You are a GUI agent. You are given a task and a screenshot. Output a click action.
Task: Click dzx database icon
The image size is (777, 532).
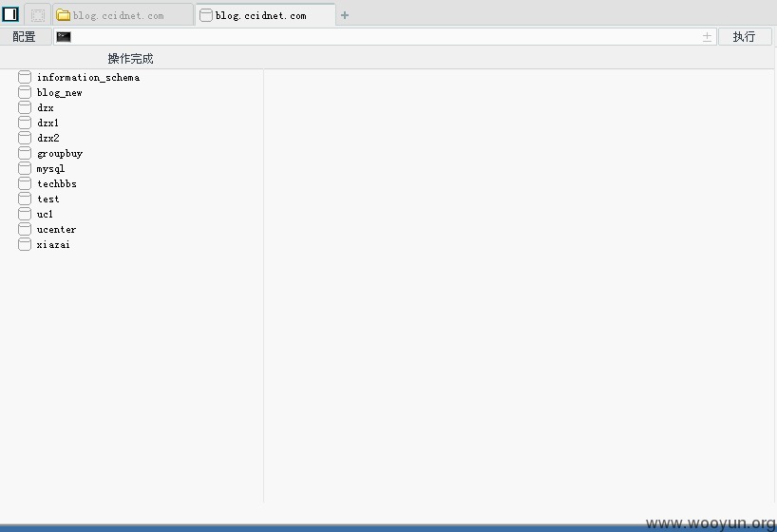click(x=25, y=107)
